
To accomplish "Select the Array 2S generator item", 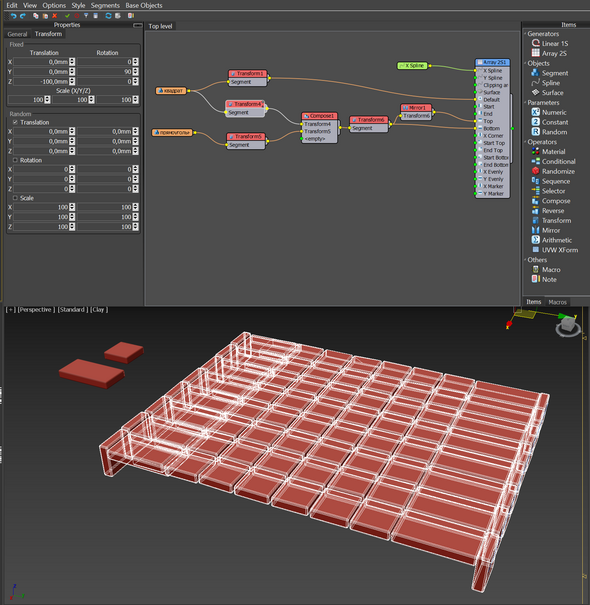I will (x=549, y=53).
